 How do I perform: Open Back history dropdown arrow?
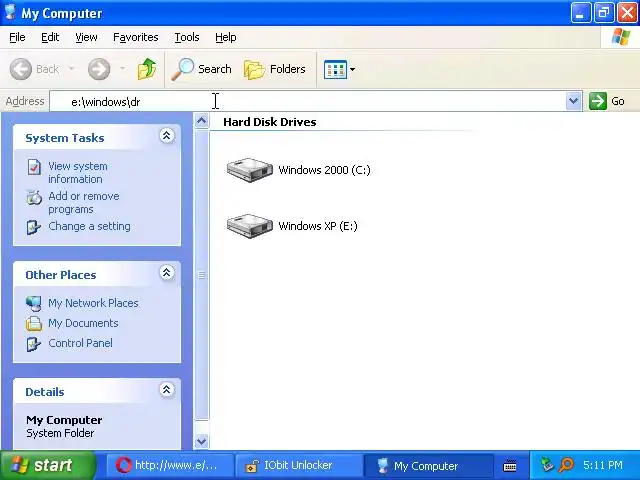[x=71, y=69]
